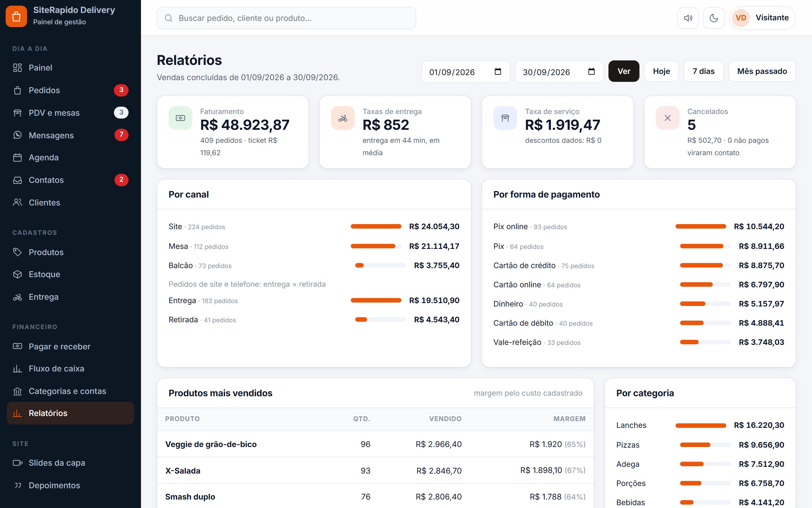Select the Mês passado quick range
812x508 pixels.
coord(762,71)
